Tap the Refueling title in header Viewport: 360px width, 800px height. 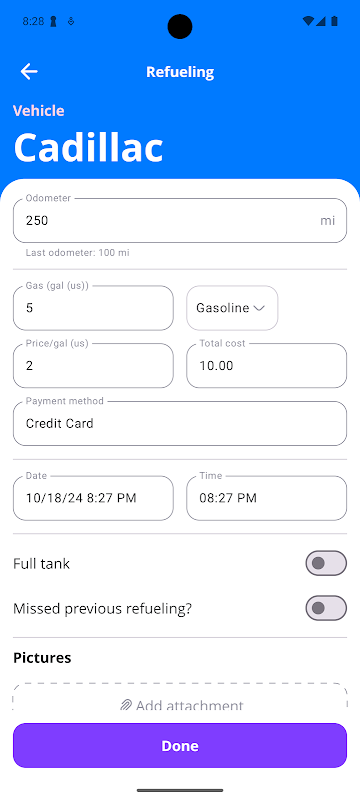click(180, 72)
